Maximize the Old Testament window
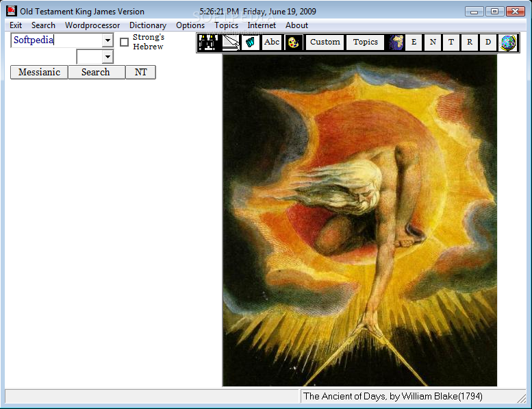 click(x=494, y=12)
